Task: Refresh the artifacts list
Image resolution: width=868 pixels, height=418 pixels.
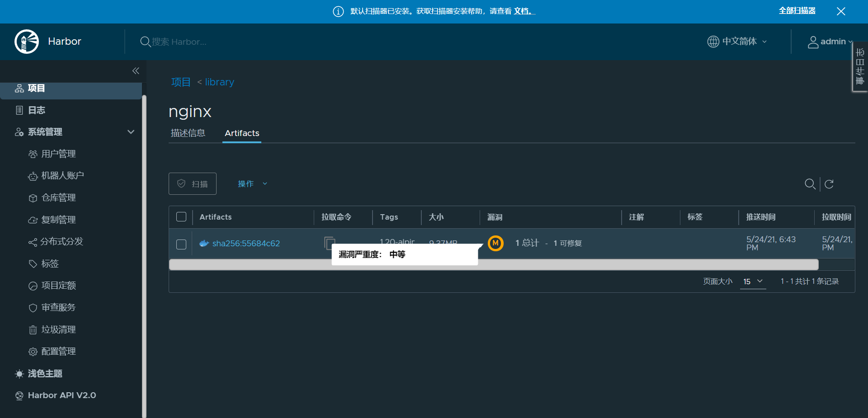Action: click(829, 184)
